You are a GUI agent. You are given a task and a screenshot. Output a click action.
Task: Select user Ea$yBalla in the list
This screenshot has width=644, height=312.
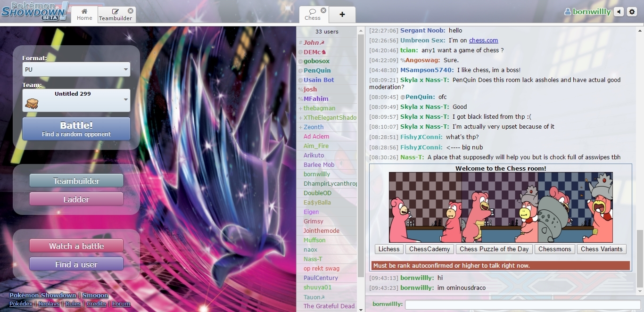click(327, 203)
